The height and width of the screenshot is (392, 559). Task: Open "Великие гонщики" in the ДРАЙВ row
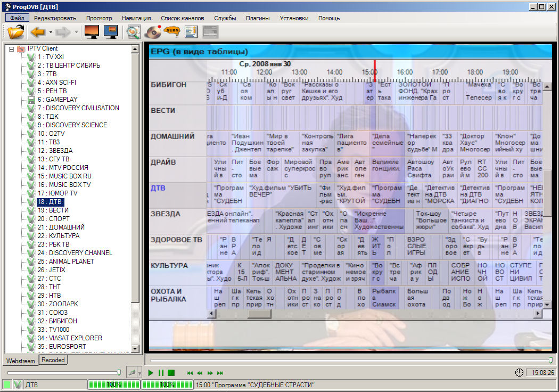click(x=387, y=169)
